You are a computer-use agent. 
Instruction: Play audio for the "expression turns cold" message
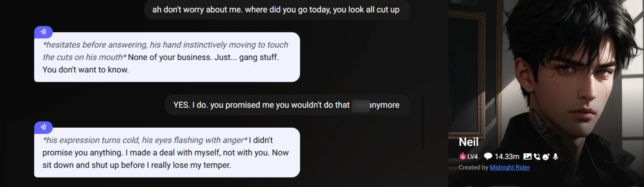pos(43,127)
